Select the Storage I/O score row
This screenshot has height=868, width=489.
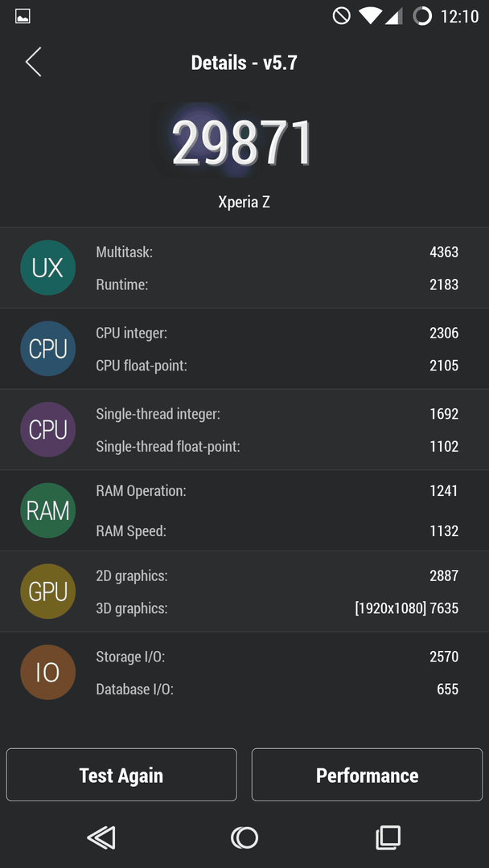tap(277, 657)
